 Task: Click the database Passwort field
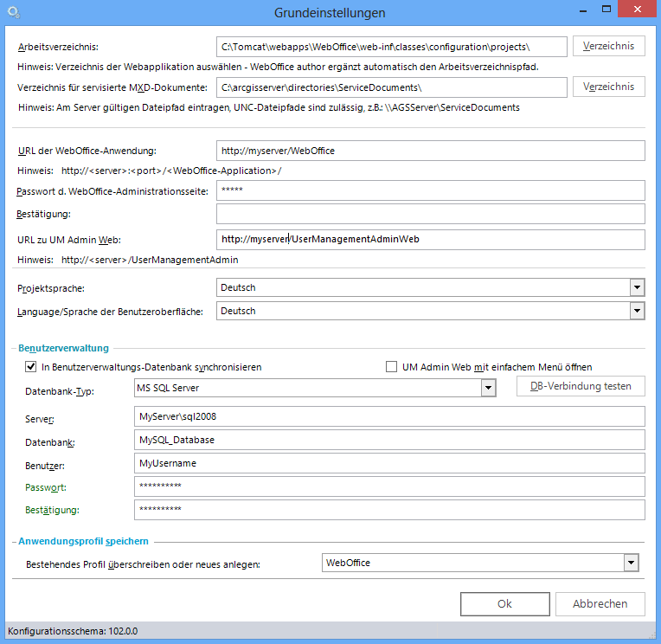click(x=389, y=486)
